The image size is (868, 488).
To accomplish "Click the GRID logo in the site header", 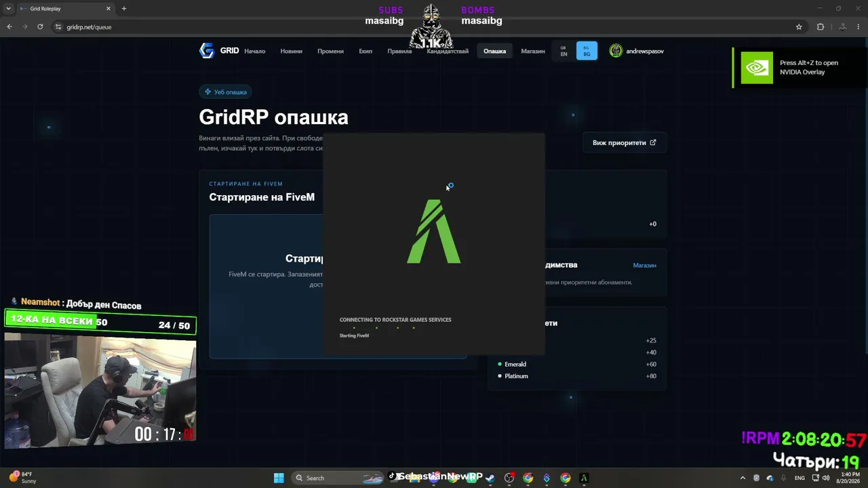I will click(x=218, y=51).
